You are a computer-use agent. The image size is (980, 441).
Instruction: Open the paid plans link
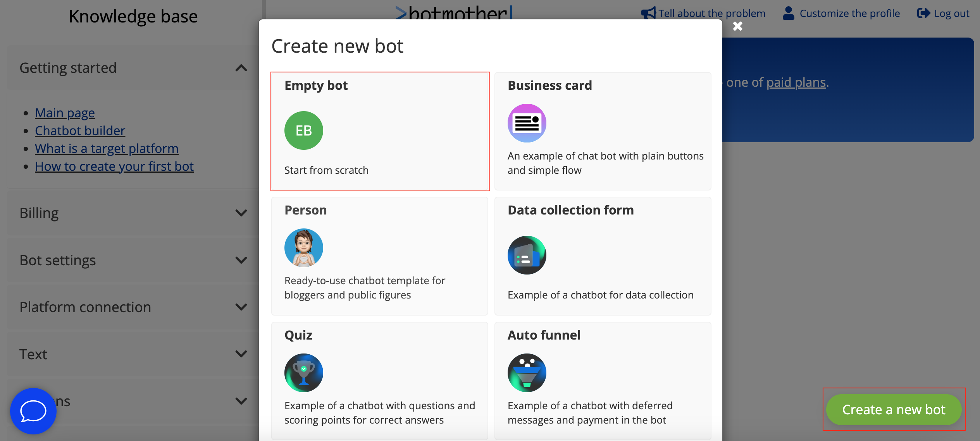(x=796, y=82)
